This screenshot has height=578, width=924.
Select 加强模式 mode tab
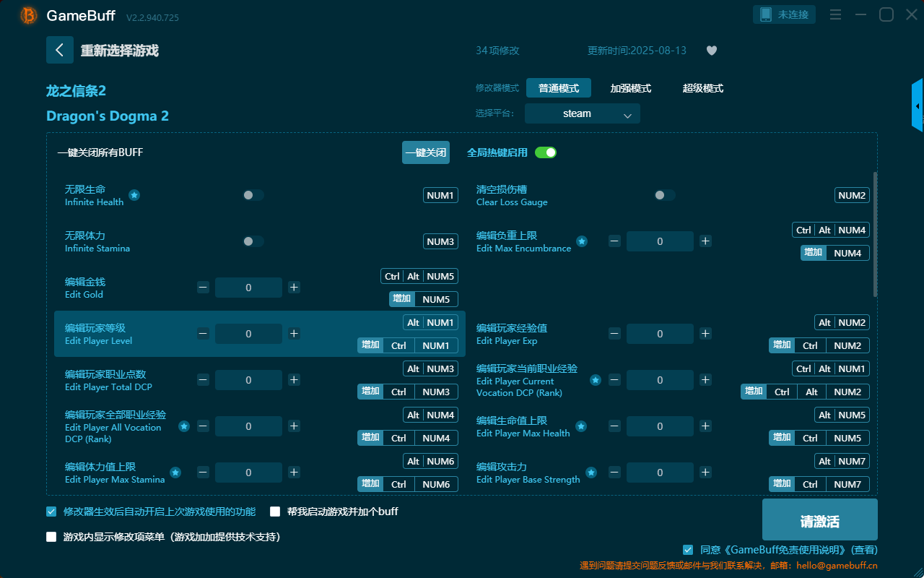click(631, 88)
